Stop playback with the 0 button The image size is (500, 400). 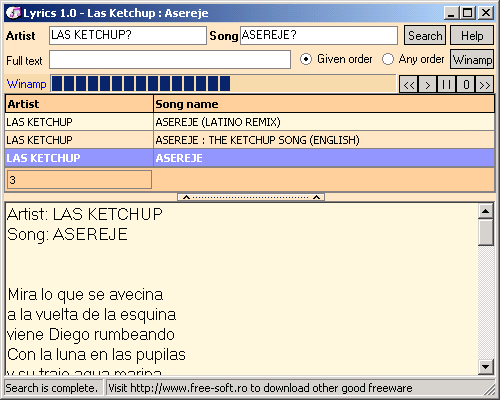[x=466, y=85]
